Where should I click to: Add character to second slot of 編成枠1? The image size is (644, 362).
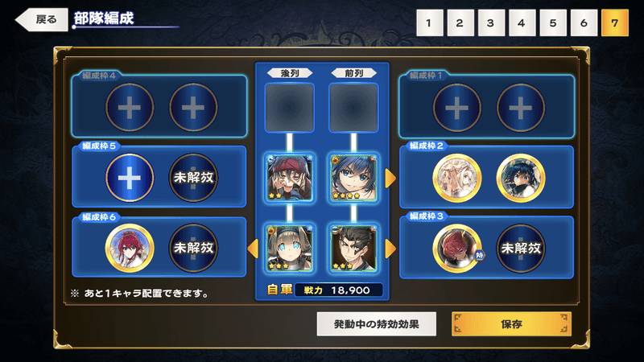click(x=520, y=108)
